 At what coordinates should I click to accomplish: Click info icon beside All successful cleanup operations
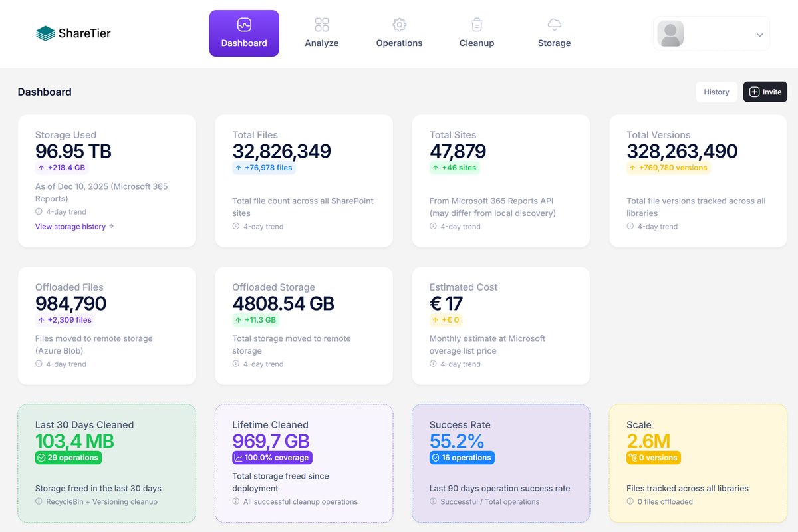[236, 502]
